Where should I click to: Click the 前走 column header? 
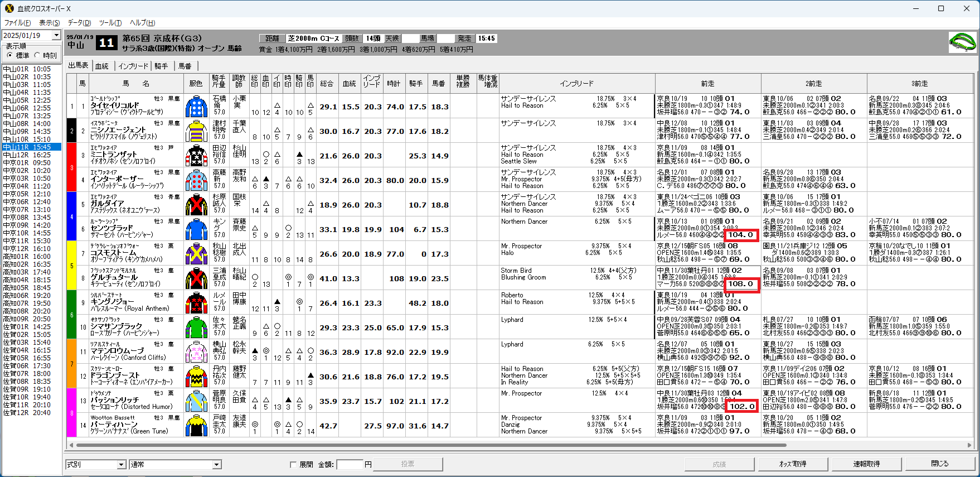708,84
